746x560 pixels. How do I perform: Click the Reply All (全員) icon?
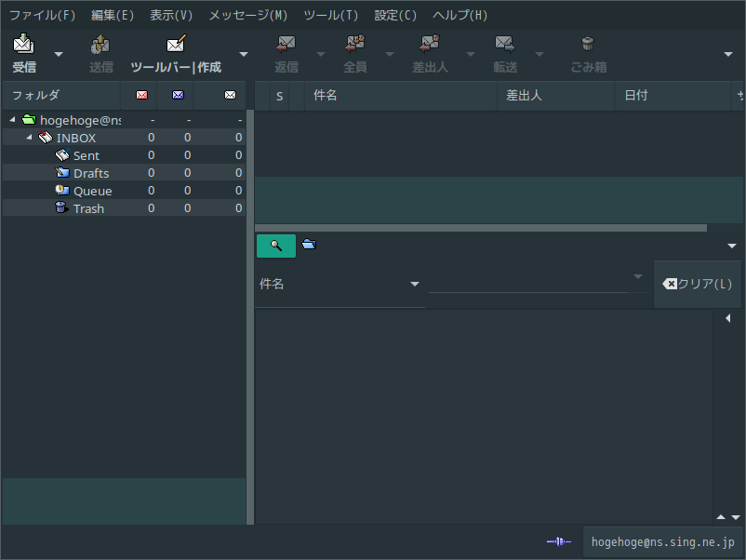pos(354,45)
